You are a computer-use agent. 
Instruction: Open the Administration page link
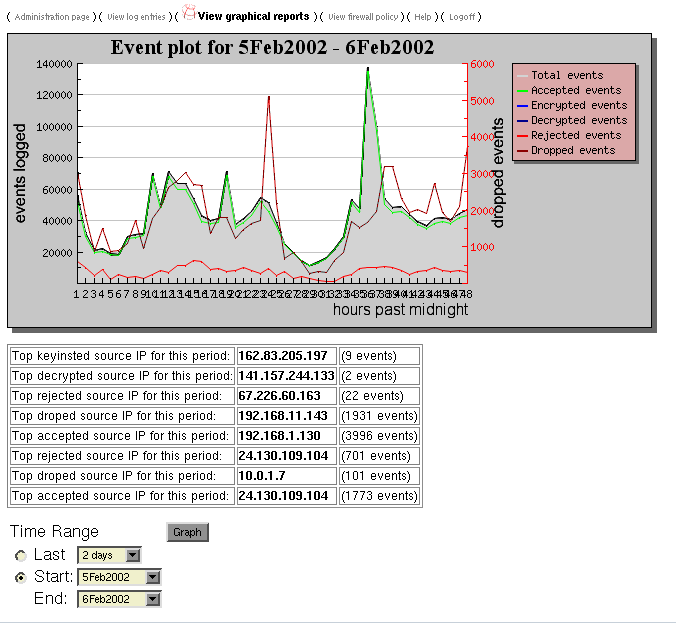52,17
